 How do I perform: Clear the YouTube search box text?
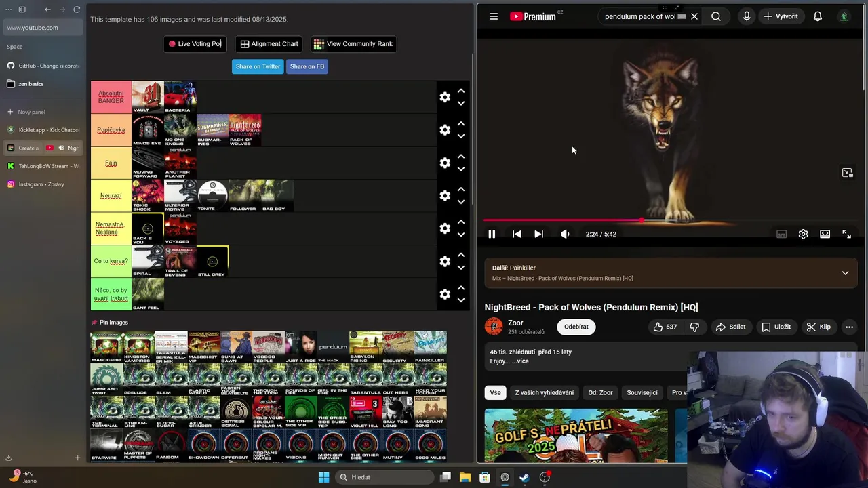pos(694,16)
